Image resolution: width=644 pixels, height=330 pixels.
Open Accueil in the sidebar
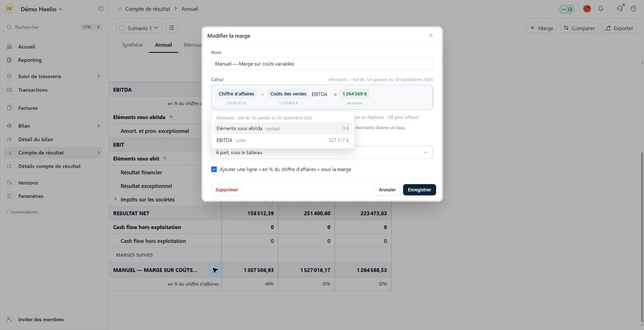(x=53, y=47)
